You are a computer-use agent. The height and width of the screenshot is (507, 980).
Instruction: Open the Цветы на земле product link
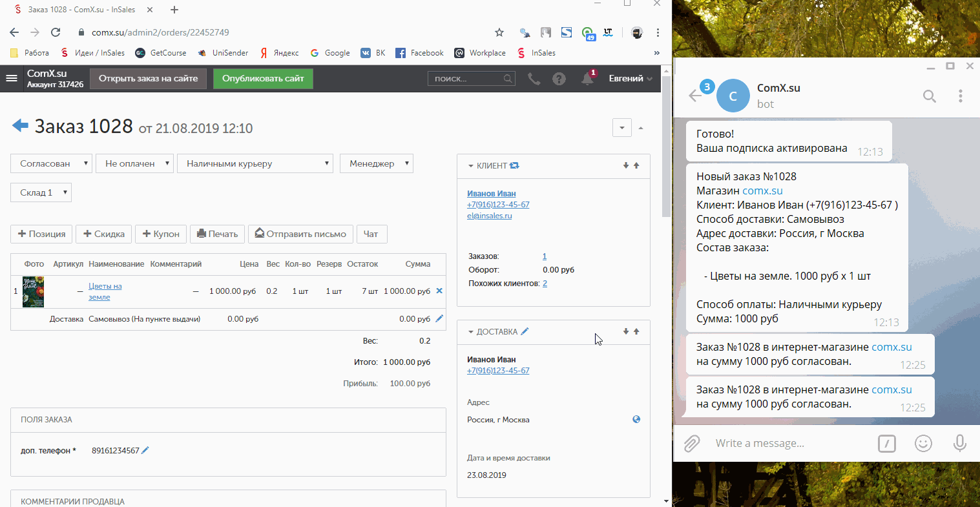(105, 291)
